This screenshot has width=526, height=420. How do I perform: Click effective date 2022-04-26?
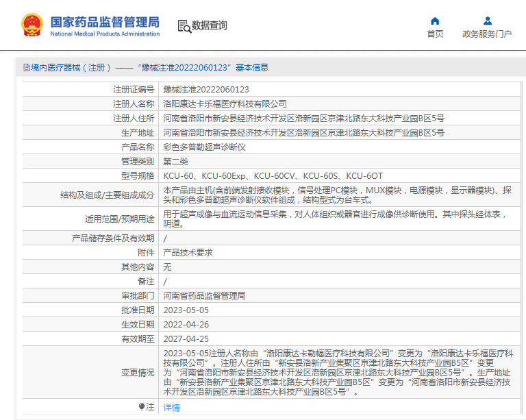186,325
